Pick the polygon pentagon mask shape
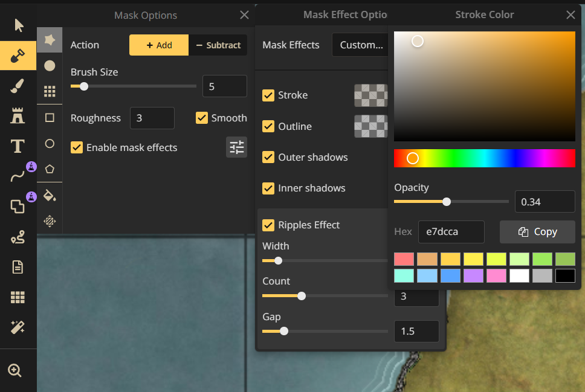 50,169
